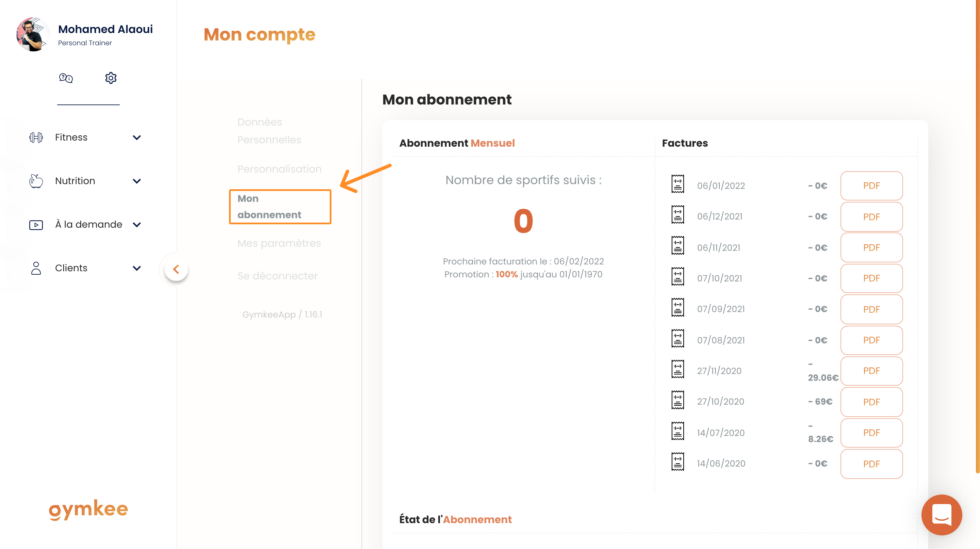Expand the À la demande menu chevron
The image size is (980, 549).
click(137, 225)
